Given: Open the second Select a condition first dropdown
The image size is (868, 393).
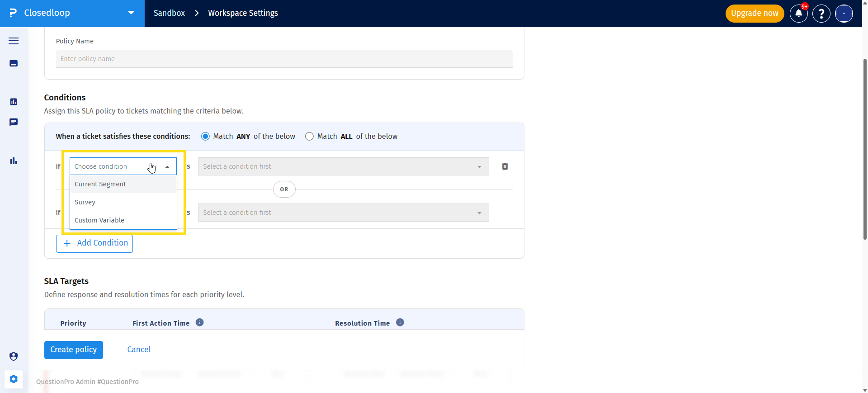Looking at the screenshot, I should tap(344, 213).
